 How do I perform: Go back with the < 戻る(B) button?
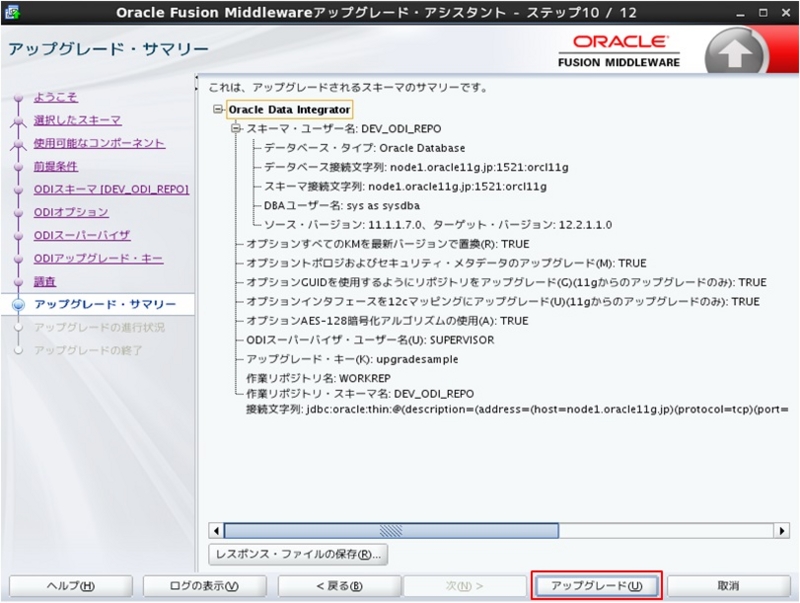pos(339,586)
